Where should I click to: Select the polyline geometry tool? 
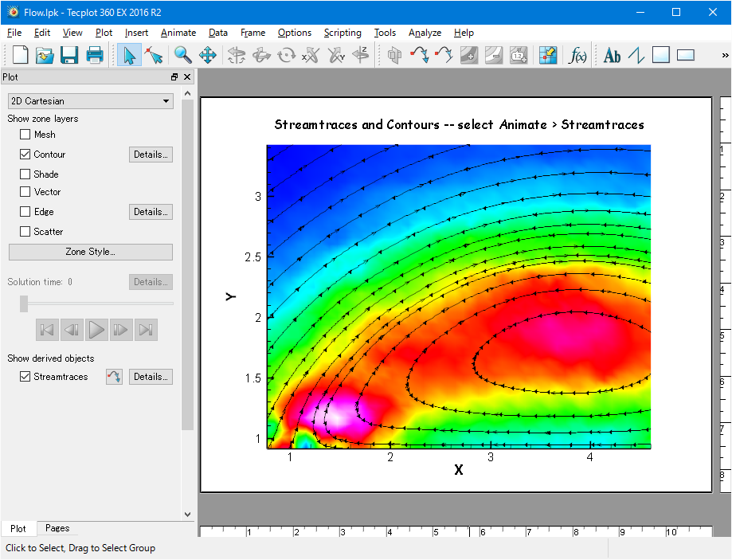click(x=636, y=55)
